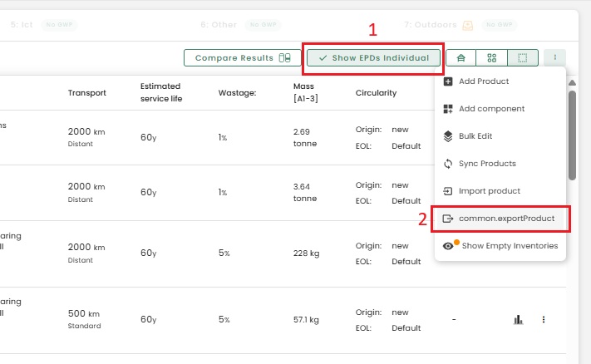591x364 pixels.
Task: Click the house view icon button
Action: point(460,58)
